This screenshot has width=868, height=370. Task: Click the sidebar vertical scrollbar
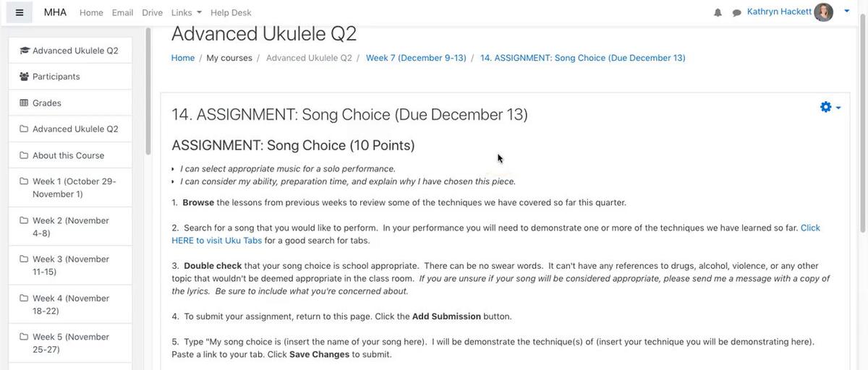148,90
